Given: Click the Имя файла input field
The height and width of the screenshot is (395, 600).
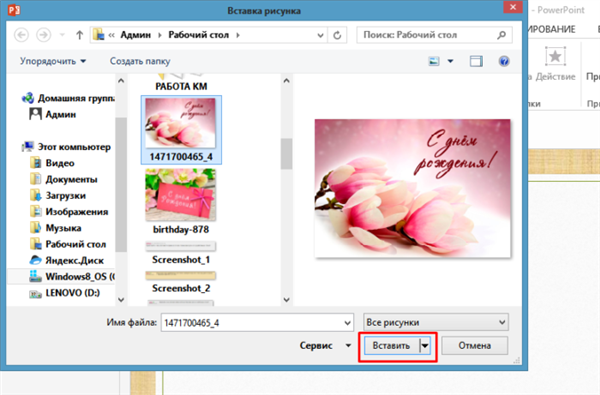Looking at the screenshot, I should coord(253,323).
